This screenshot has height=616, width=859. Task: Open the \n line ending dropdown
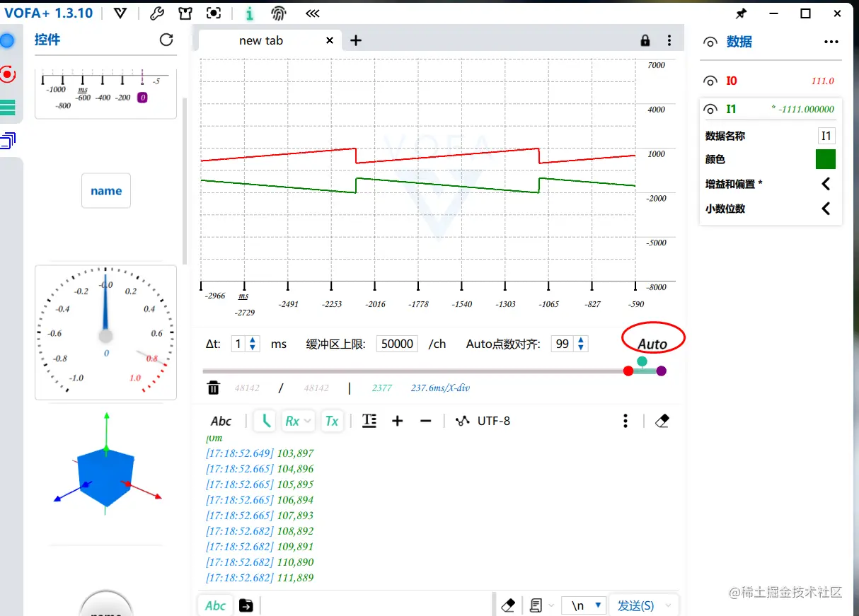click(x=584, y=605)
